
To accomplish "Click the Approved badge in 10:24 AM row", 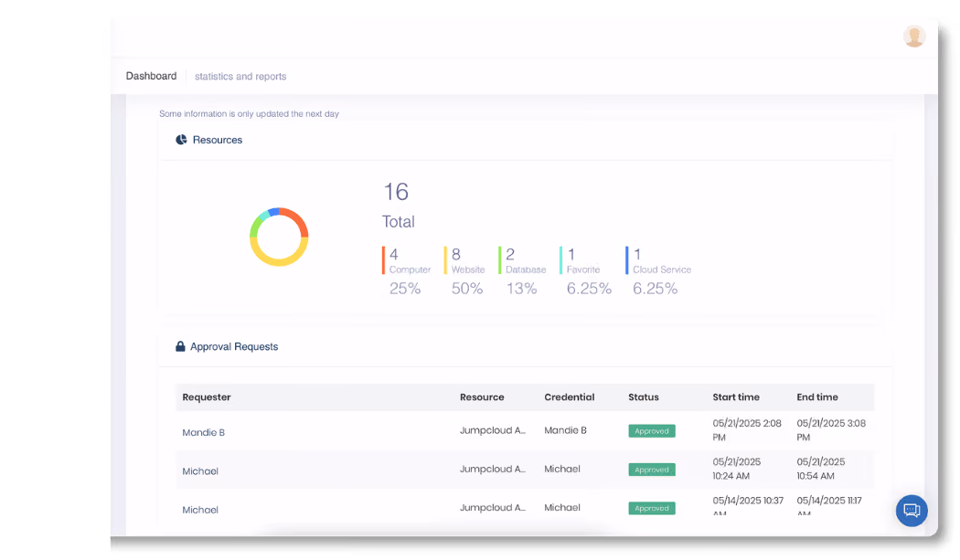I will tap(651, 470).
